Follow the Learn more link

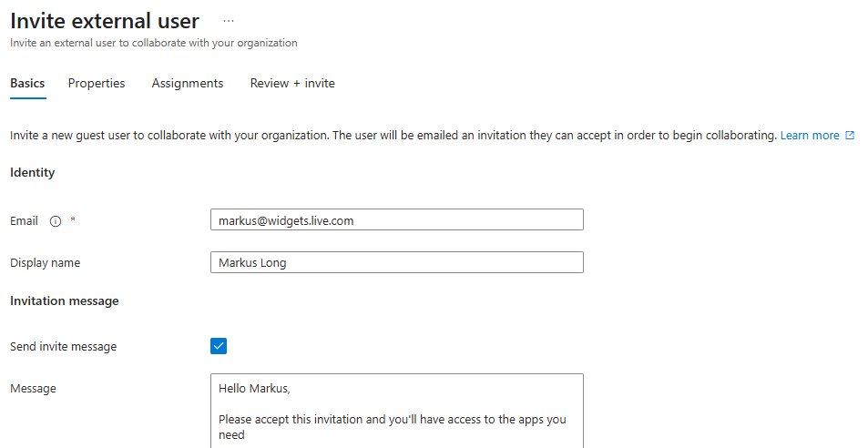coord(810,136)
